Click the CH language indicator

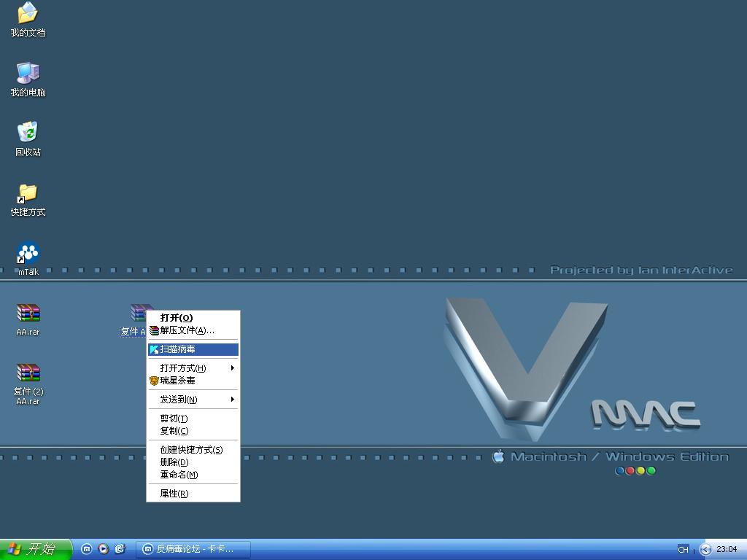(x=683, y=550)
